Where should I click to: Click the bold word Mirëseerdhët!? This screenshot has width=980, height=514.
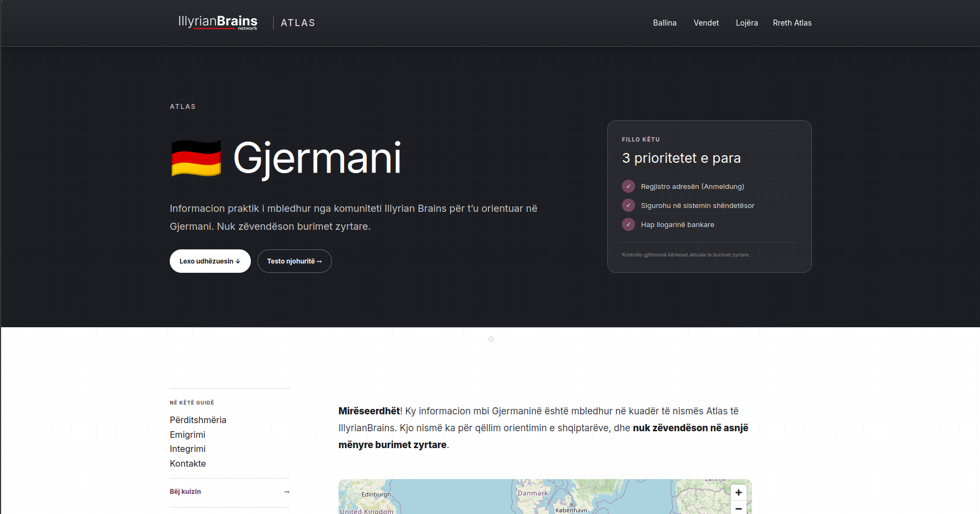pos(370,411)
